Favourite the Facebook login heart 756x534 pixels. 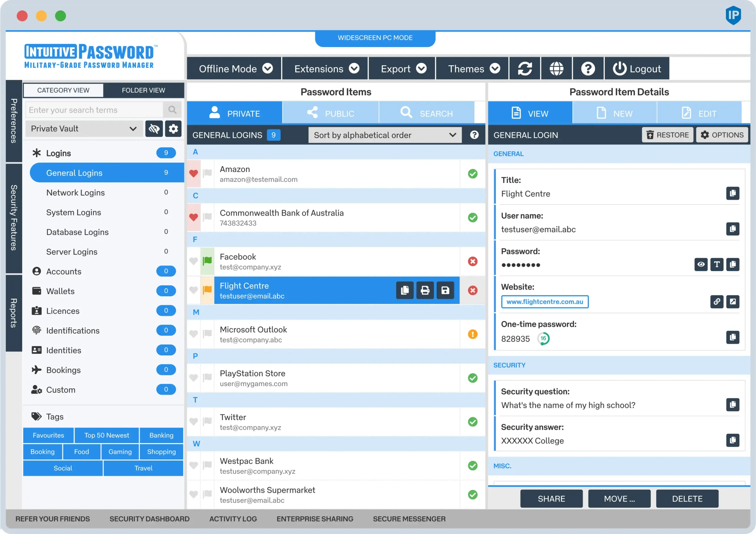pos(194,261)
